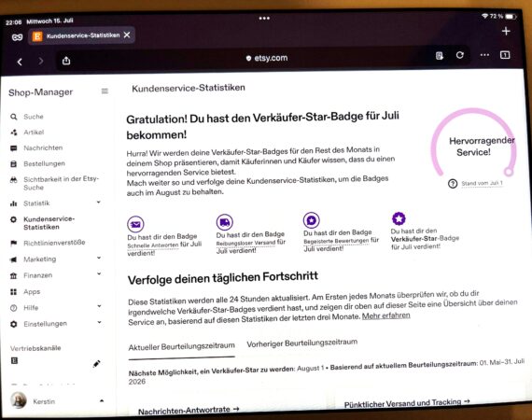Open the Mehr erfahren link
532x420 pixels.
(386, 315)
